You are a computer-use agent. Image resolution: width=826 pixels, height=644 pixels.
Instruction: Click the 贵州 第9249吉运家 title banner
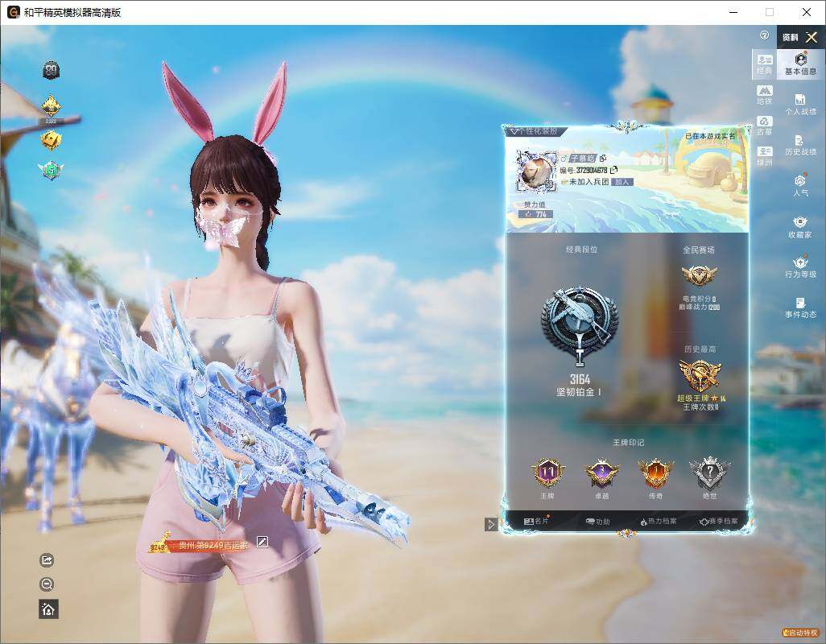tap(200, 545)
